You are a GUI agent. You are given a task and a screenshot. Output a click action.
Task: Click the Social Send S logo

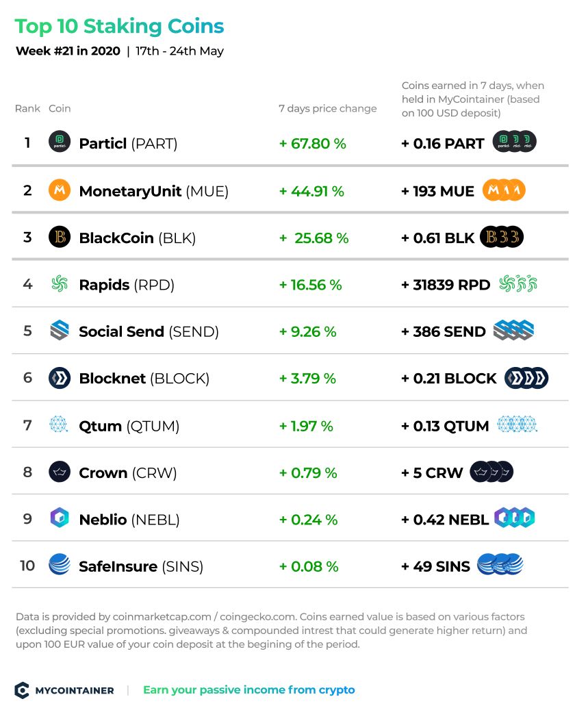click(x=60, y=331)
